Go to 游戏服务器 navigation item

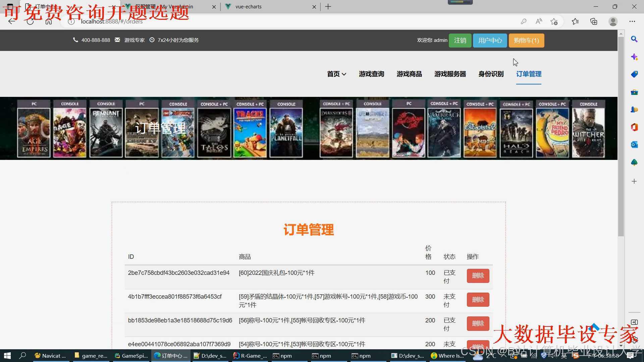[x=450, y=74]
